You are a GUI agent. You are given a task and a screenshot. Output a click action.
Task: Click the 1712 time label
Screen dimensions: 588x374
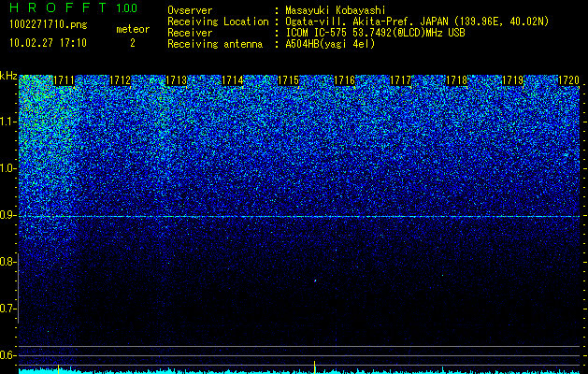(120, 80)
